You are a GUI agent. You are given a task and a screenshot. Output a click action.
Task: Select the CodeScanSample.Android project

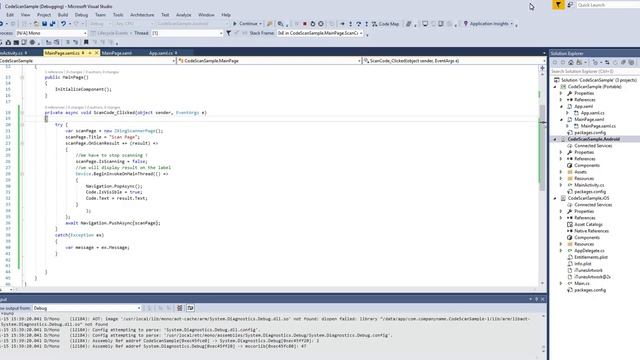click(593, 139)
